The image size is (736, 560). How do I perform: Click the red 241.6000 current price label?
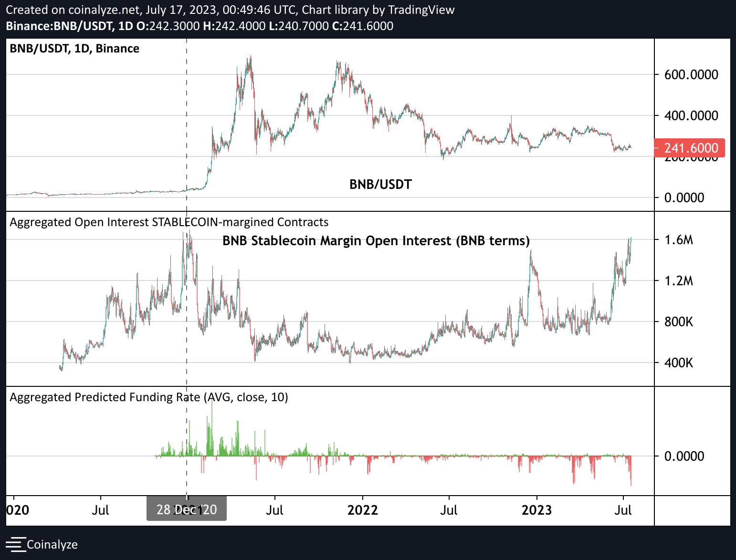pyautogui.click(x=689, y=148)
